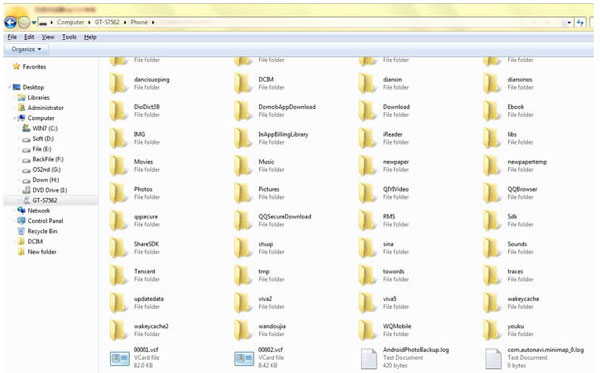
Task: Select the 00002.vcf VCard file icon
Action: coord(244,358)
